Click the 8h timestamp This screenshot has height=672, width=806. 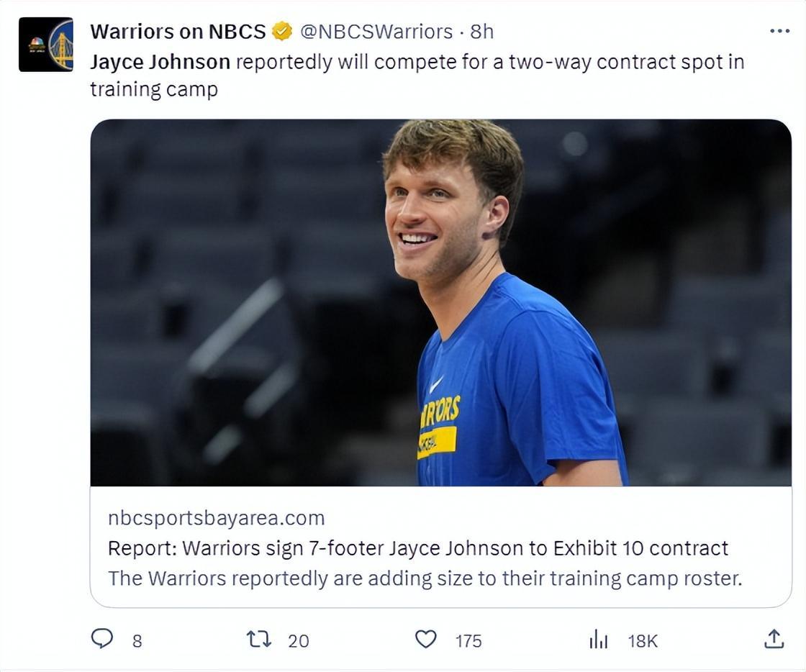[x=482, y=32]
